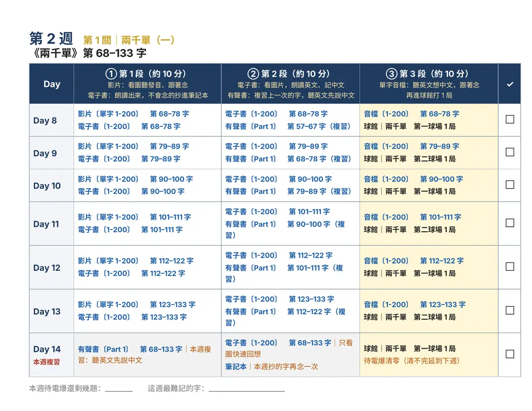Open Day 13 audio file 第 123–133 字
The image size is (532, 411).
tap(414, 305)
